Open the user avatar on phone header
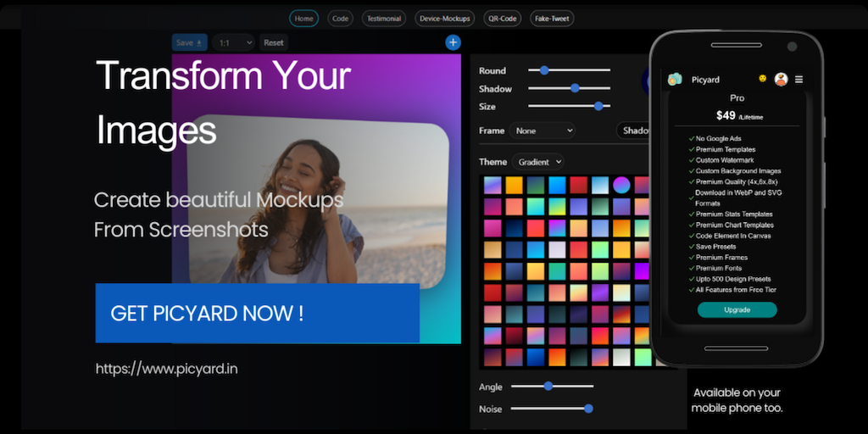868x434 pixels. click(x=781, y=80)
